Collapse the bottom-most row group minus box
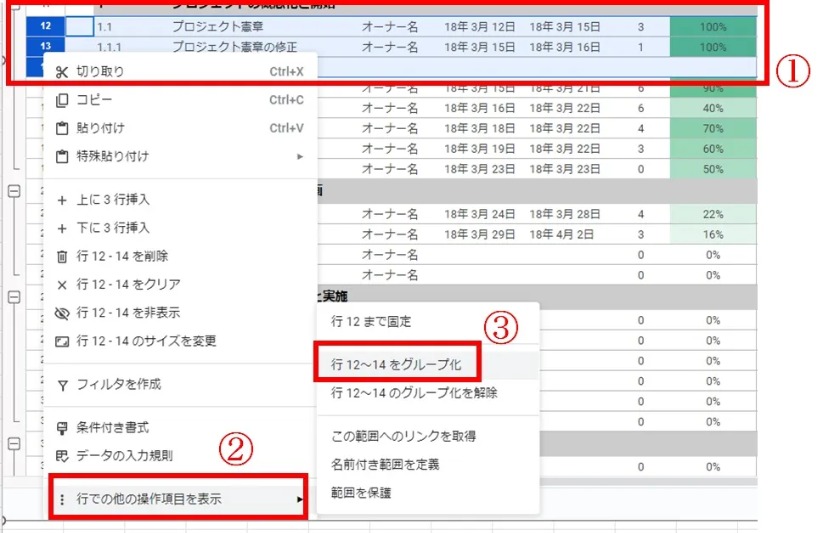This screenshot has width=840, height=533. pyautogui.click(x=14, y=444)
